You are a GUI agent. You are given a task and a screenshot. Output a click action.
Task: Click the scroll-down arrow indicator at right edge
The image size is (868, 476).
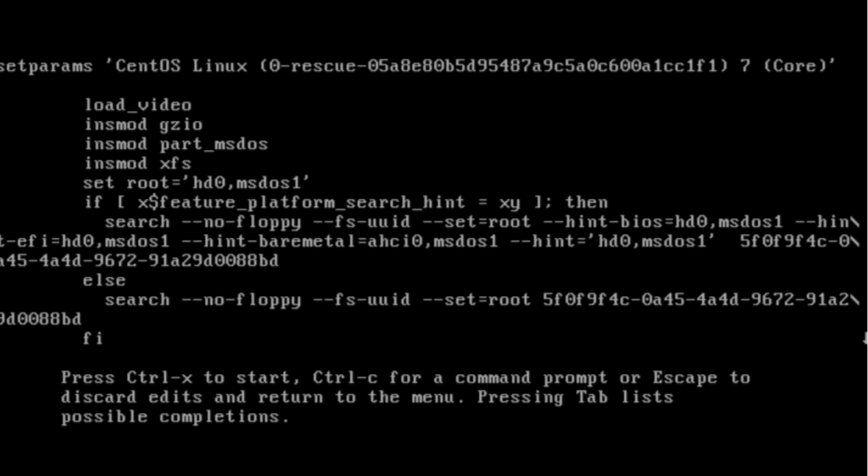865,338
